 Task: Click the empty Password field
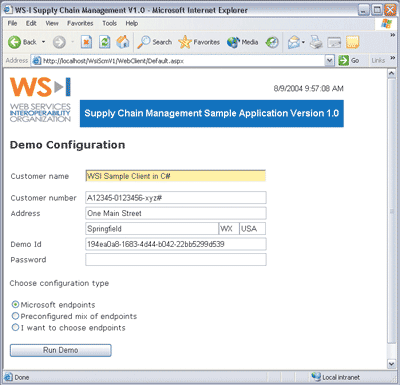point(176,260)
